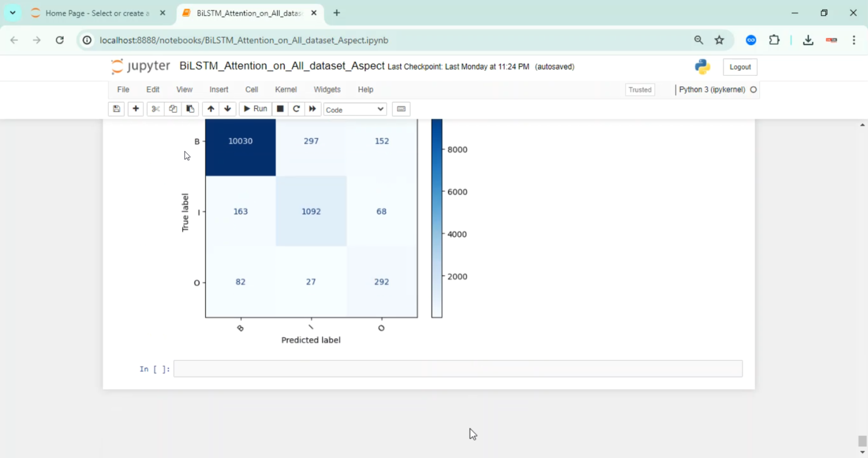Image resolution: width=868 pixels, height=458 pixels.
Task: Open Chrome's three-dot options menu
Action: point(854,40)
